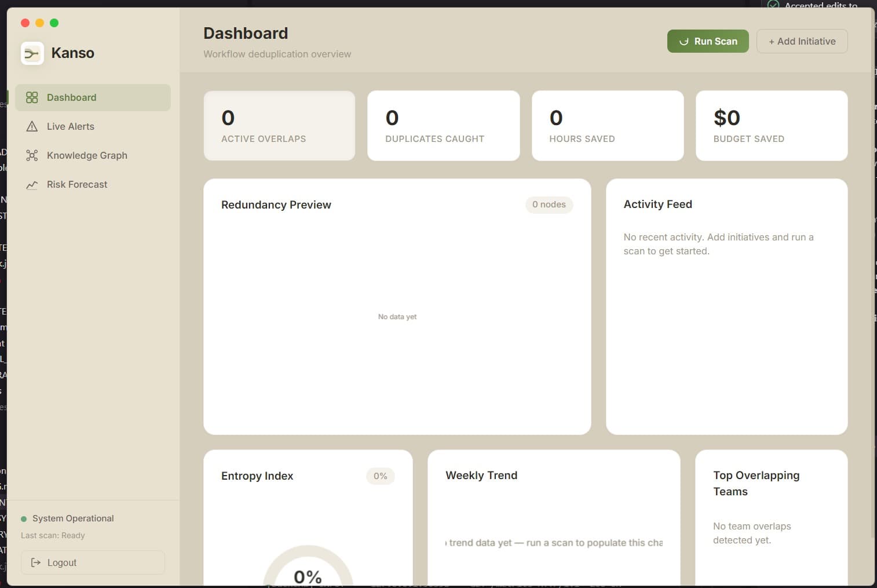877x588 pixels.
Task: Click the green System Operational status dot
Action: (24, 519)
